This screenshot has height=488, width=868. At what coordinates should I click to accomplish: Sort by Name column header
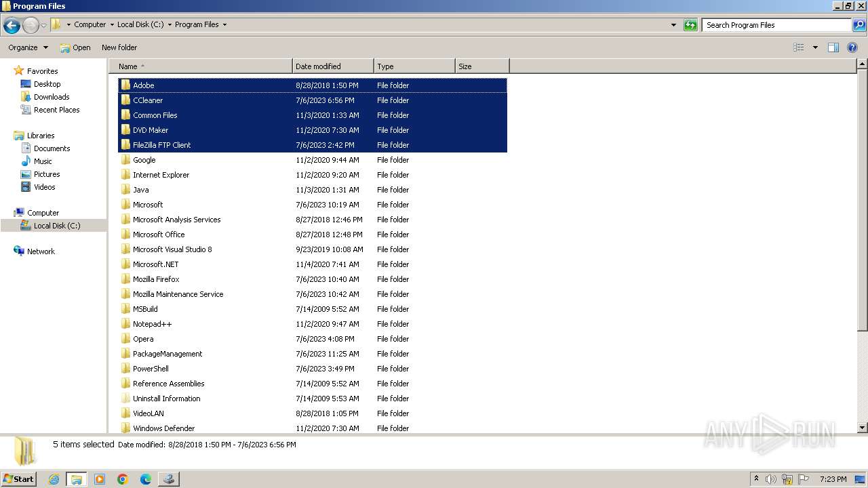pyautogui.click(x=201, y=66)
